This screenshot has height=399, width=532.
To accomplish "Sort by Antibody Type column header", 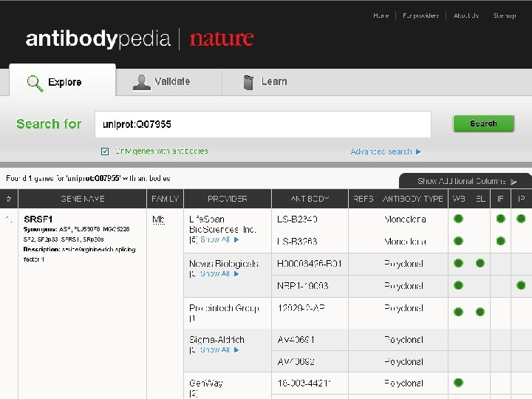I will [x=412, y=199].
